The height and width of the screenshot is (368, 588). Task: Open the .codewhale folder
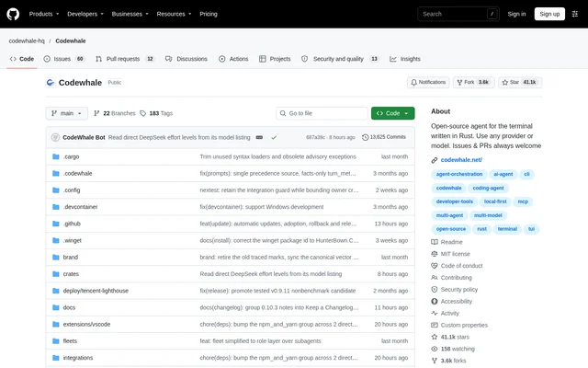77,174
